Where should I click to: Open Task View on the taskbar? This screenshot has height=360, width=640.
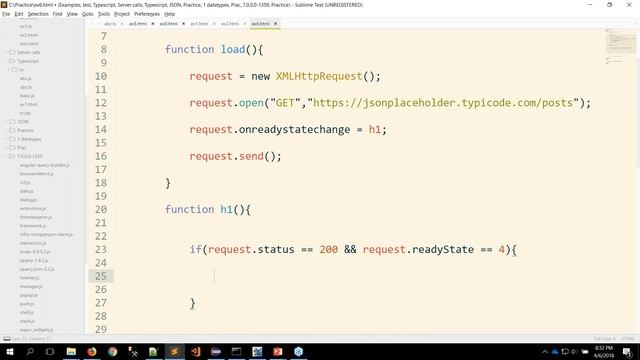coord(50,351)
